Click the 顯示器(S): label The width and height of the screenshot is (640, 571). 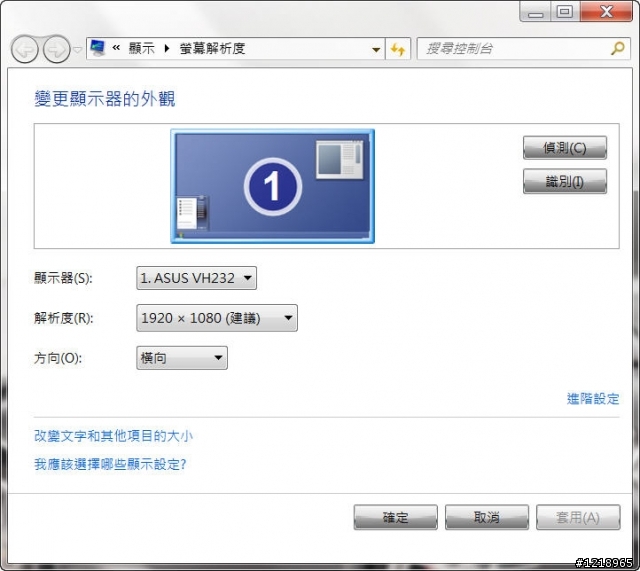pos(63,278)
